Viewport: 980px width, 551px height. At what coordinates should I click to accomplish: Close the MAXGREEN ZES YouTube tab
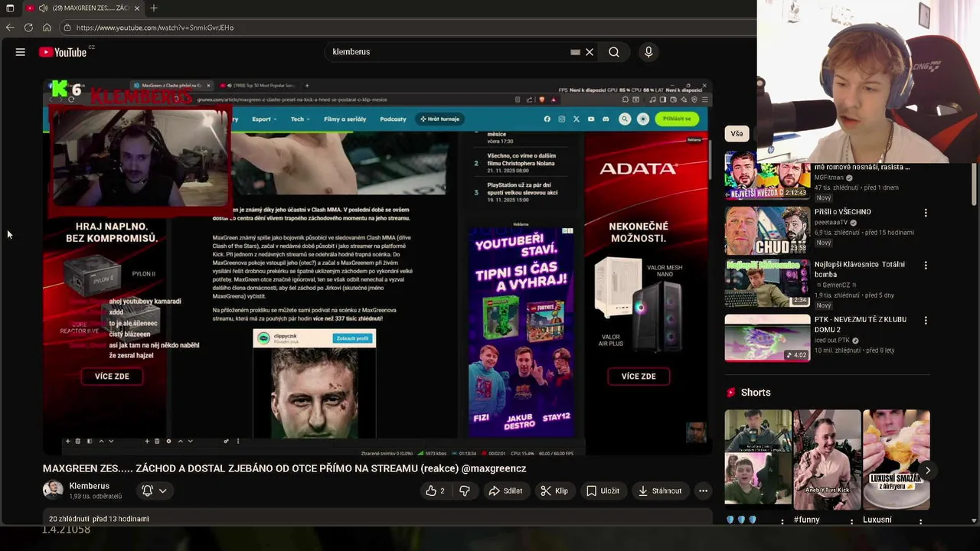[137, 8]
